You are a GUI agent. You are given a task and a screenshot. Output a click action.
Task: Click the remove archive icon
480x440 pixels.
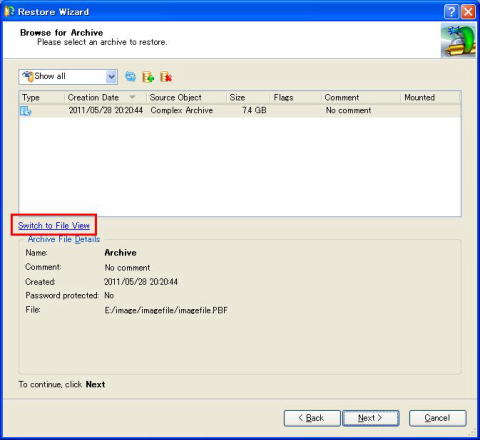(166, 77)
